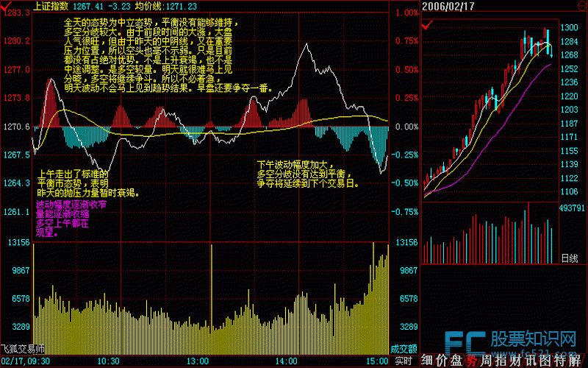Viewport: 588px width, 368px height.
Task: Click the 飞狐交易师 software label
Action: (x=23, y=349)
